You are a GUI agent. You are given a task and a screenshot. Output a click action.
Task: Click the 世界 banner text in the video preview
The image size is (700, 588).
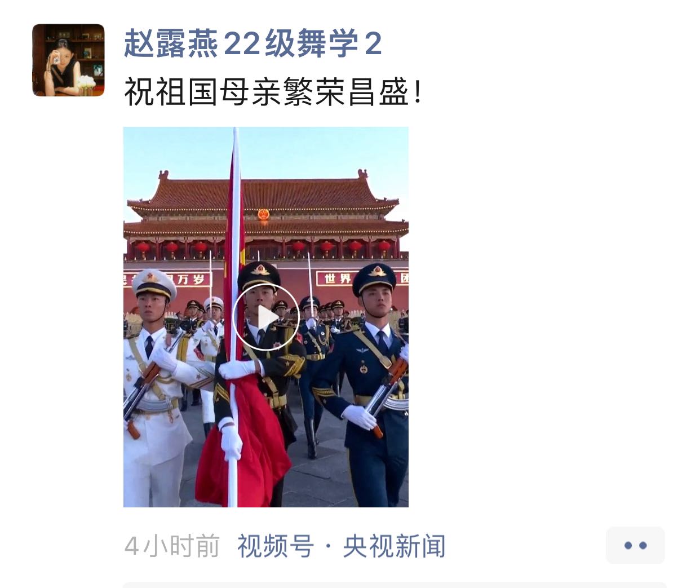pyautogui.click(x=338, y=278)
